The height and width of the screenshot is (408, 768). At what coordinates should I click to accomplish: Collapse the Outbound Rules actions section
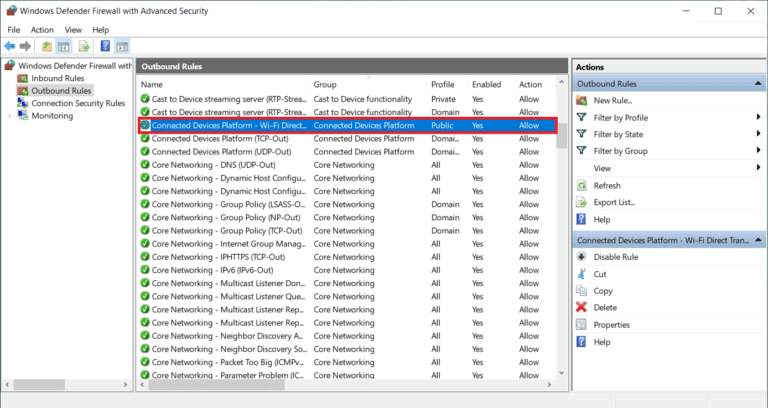759,83
